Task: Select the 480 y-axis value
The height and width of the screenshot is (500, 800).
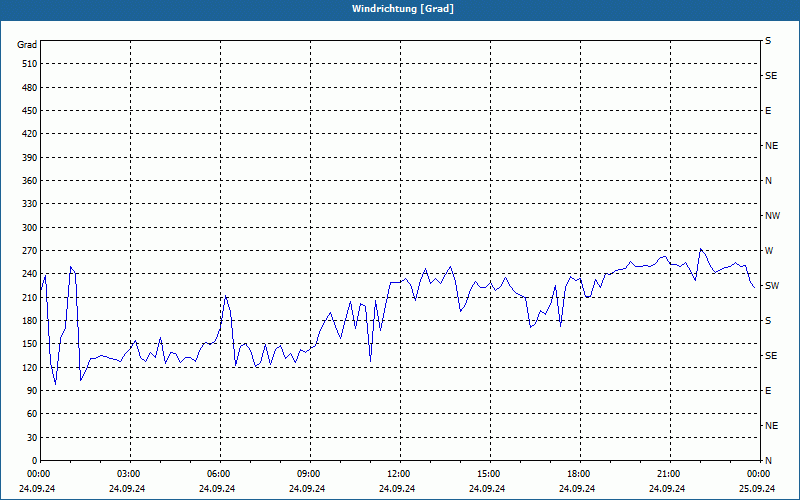Action: tap(30, 87)
